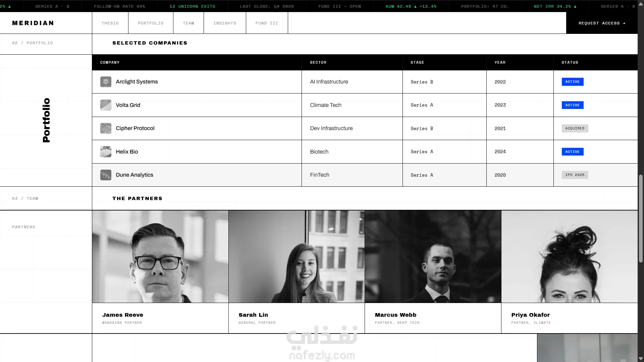
Task: Click the MERIDIAN logo
Action: [x=33, y=23]
